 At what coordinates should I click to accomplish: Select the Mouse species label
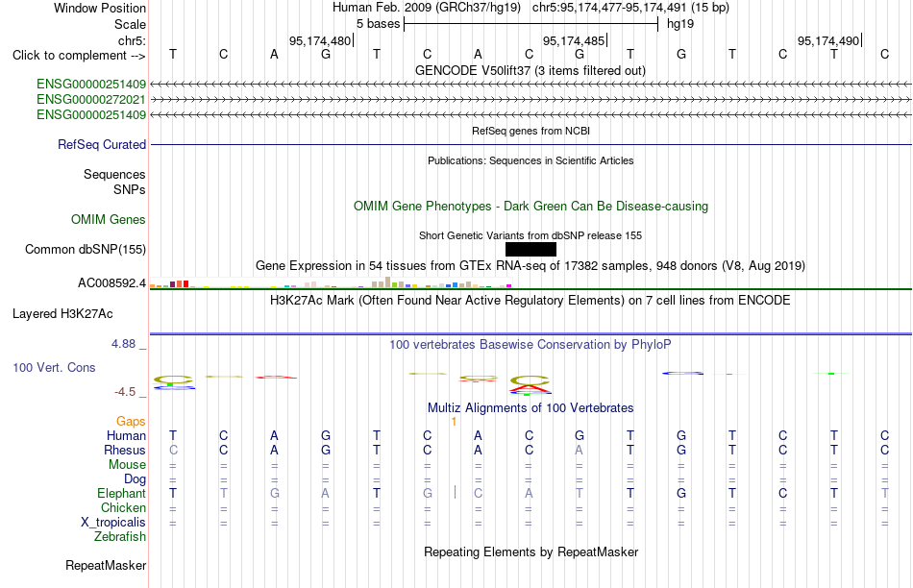point(127,465)
